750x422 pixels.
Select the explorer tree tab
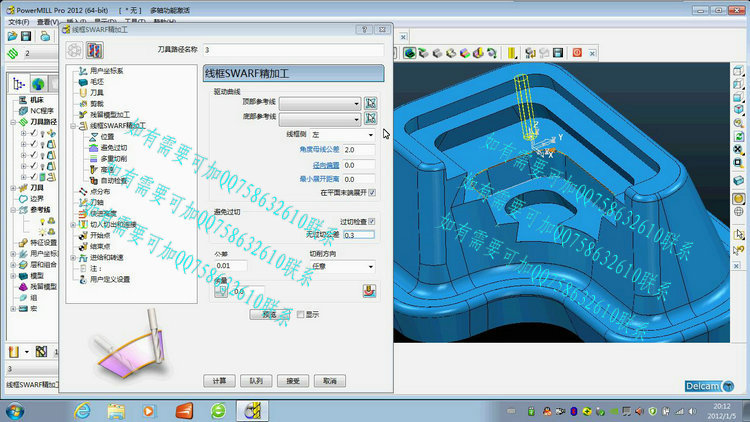[x=19, y=84]
